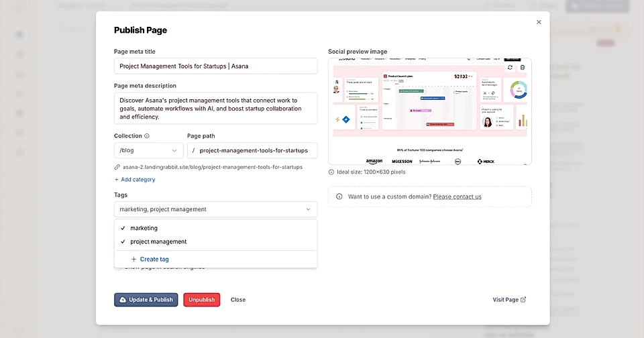The width and height of the screenshot is (644, 338).
Task: Click the external link icon of Visit Page
Action: (523, 300)
